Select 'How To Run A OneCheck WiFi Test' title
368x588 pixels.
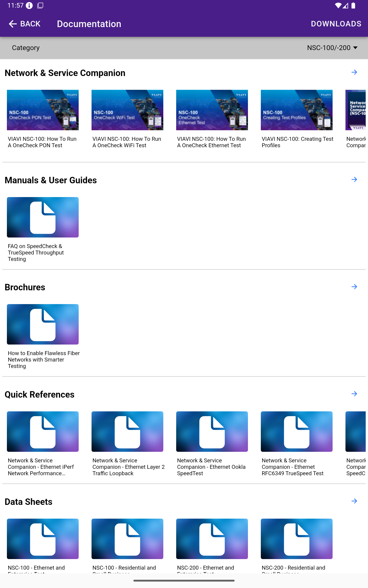(127, 142)
